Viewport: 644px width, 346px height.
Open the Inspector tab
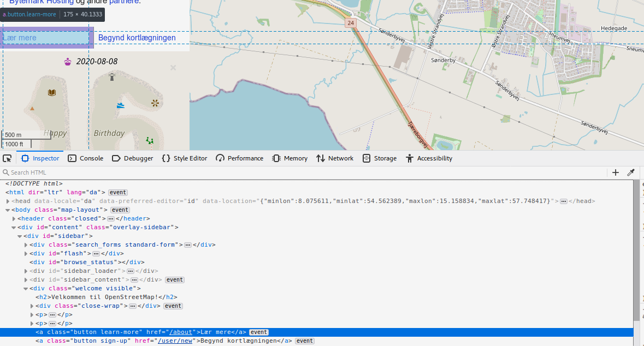[x=40, y=158]
